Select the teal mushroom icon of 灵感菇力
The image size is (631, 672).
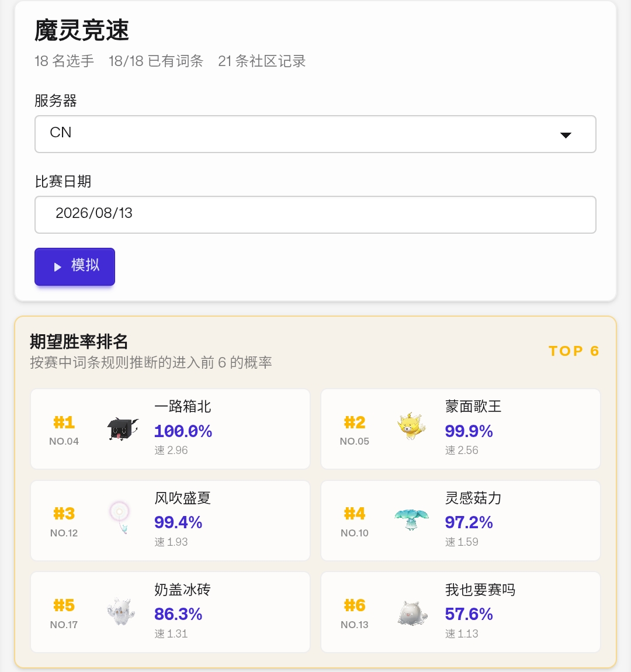411,519
